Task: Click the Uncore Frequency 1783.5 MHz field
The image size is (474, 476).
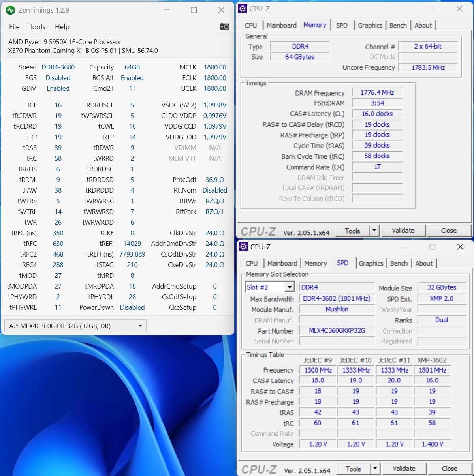Action: tap(428, 67)
